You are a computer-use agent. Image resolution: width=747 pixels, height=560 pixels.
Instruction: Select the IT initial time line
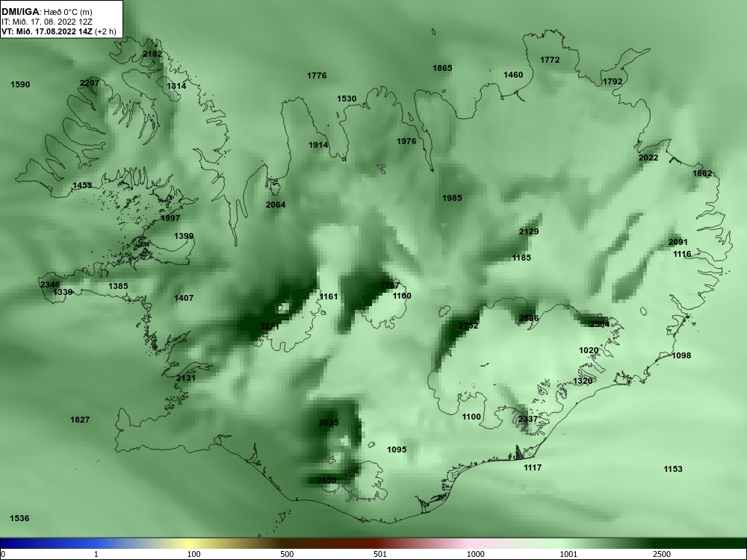[x=46, y=22]
